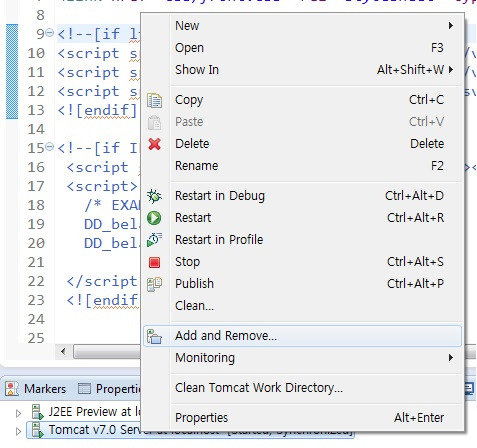The width and height of the screenshot is (477, 448).
Task: Click the blue change marker bar by line 11
Action: coord(12,72)
